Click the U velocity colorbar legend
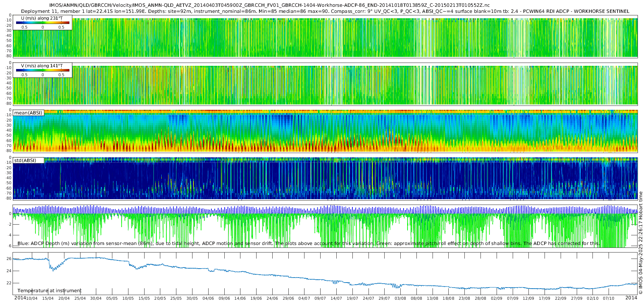This screenshot has height=304, width=644. (x=43, y=23)
